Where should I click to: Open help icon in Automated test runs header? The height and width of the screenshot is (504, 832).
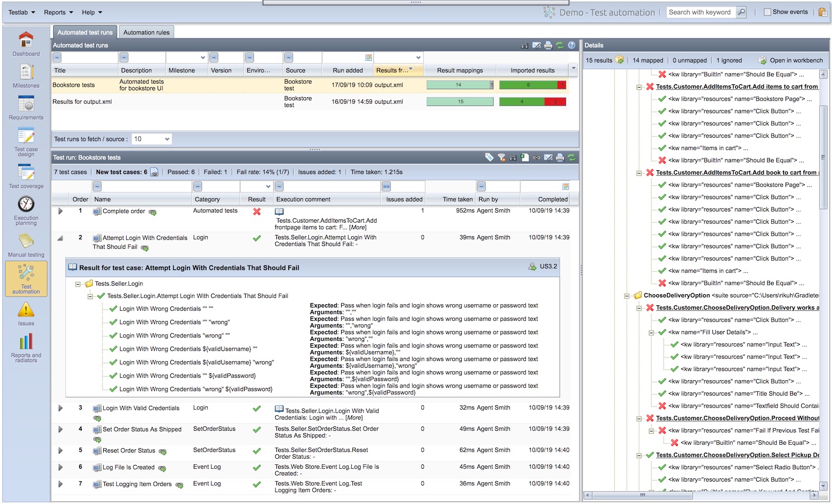[572, 45]
